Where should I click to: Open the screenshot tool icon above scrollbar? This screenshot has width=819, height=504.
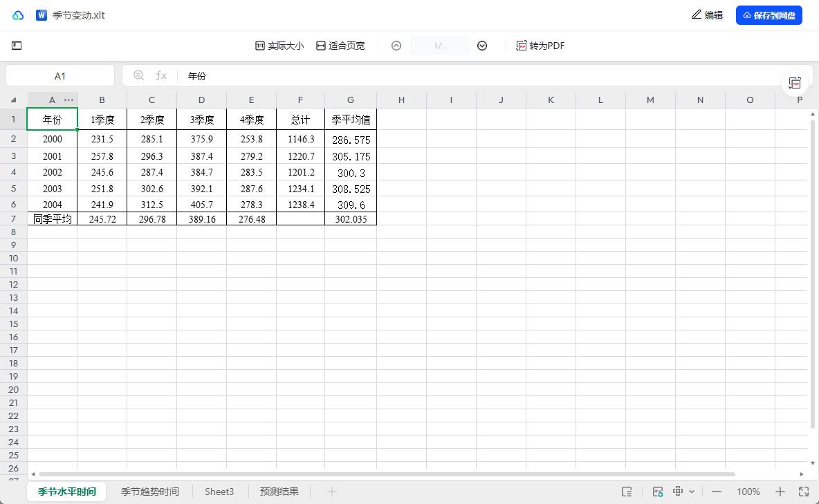pos(795,82)
